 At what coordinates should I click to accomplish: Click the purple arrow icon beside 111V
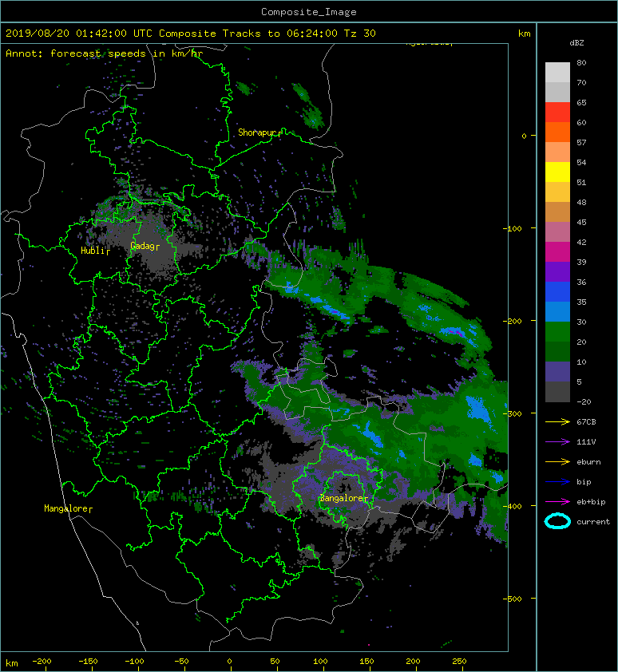click(557, 442)
